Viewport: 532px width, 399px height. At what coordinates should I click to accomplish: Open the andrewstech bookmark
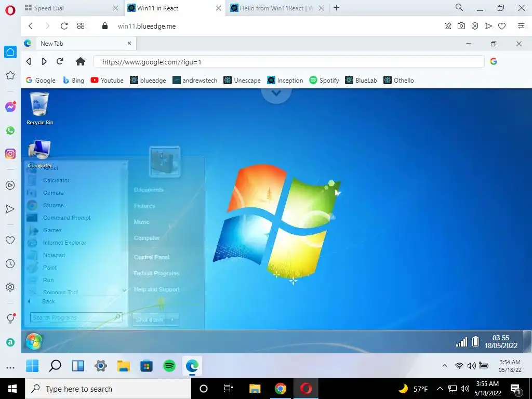click(195, 81)
